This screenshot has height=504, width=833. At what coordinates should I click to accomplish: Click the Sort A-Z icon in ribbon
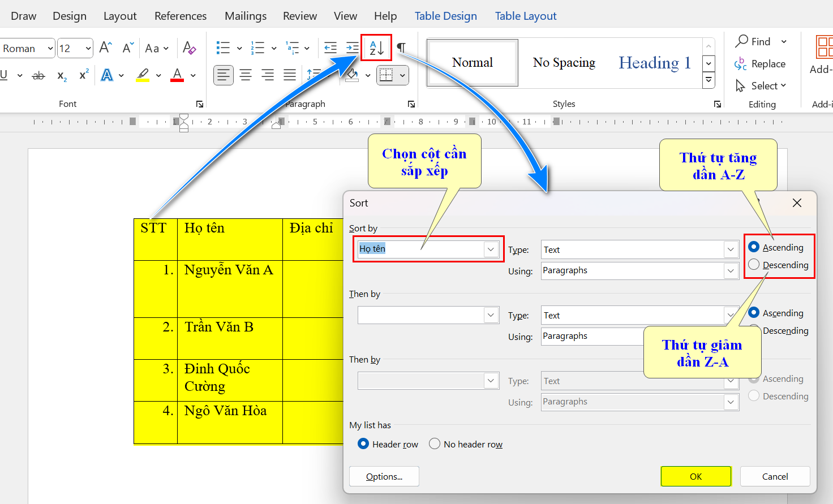(x=376, y=48)
